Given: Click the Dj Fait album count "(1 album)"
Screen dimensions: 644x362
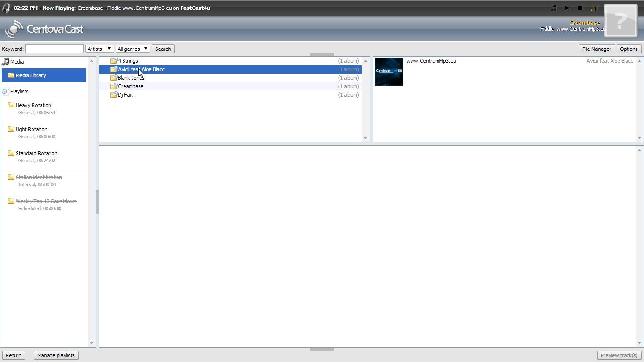Looking at the screenshot, I should (348, 95).
